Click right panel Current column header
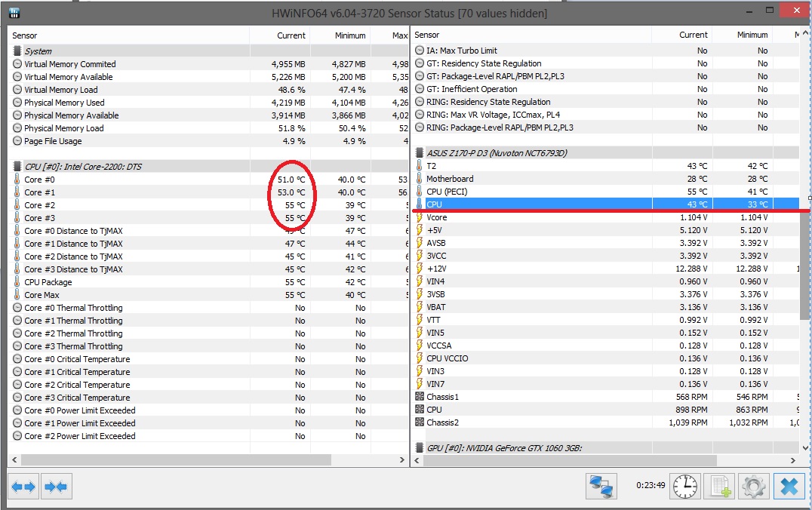The image size is (812, 510). coord(681,35)
